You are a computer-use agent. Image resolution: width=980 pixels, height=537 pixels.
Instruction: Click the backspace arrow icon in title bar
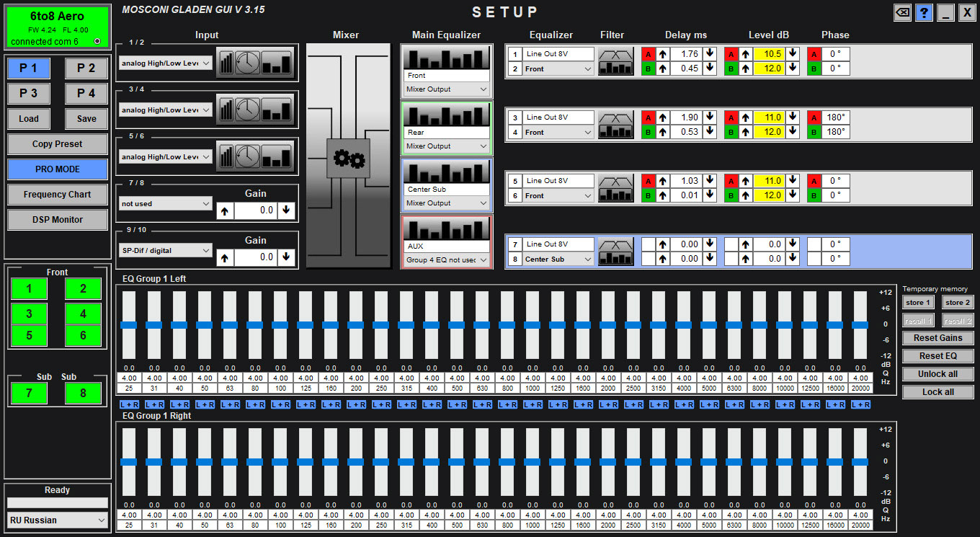click(x=902, y=12)
